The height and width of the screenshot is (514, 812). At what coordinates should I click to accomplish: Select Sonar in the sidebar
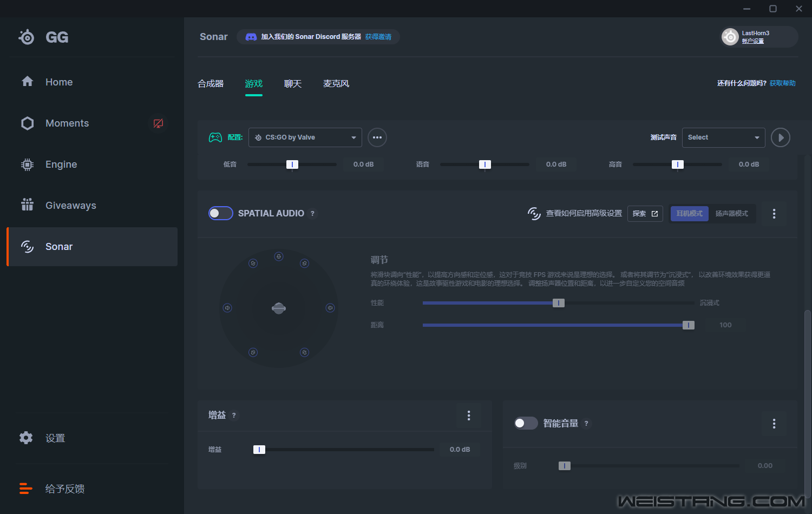click(92, 247)
